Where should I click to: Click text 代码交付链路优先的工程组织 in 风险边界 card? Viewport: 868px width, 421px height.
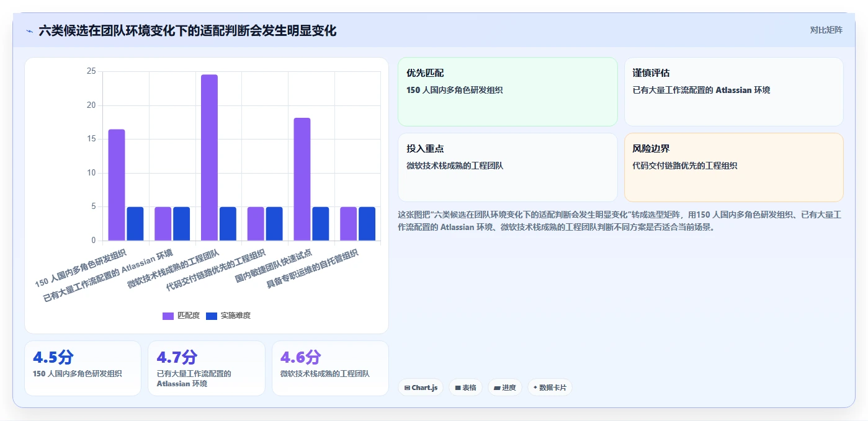[x=685, y=166]
